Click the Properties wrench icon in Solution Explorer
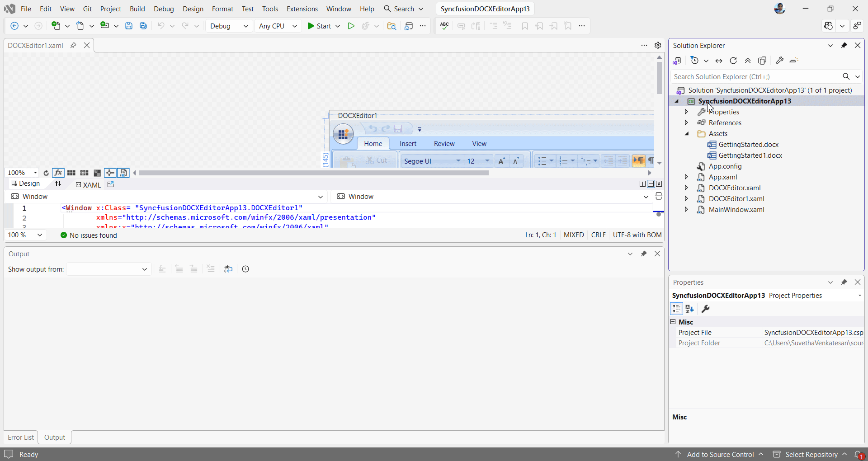Image resolution: width=868 pixels, height=461 pixels. coord(779,61)
